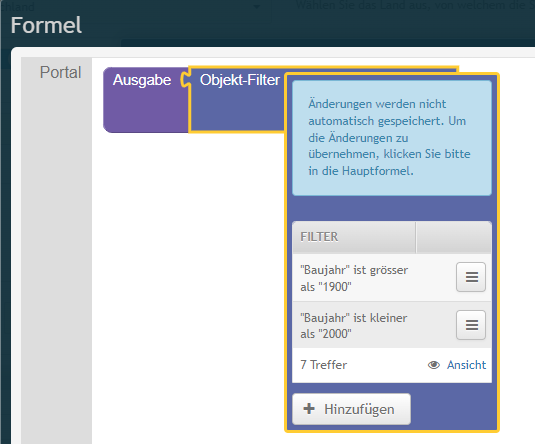This screenshot has height=444, width=535.
Task: Open menu for Baujahr grösser als 1900 filter
Action: (x=471, y=277)
